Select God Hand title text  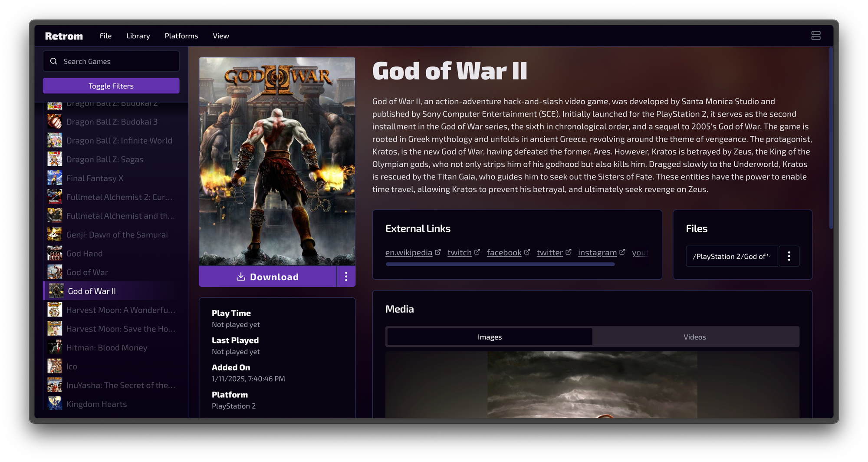[85, 253]
